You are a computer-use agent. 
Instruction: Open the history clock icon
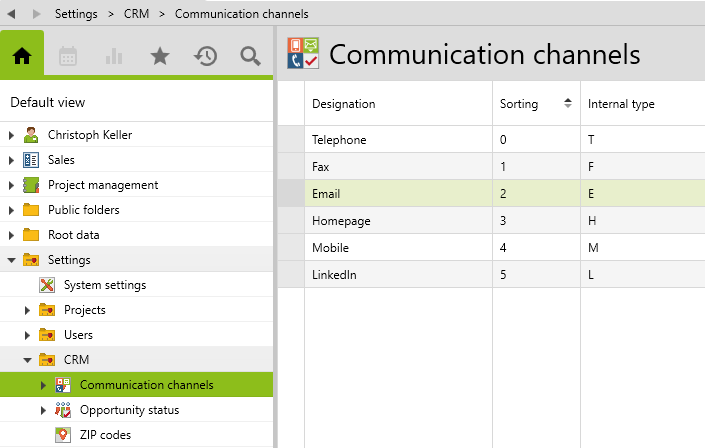(205, 56)
